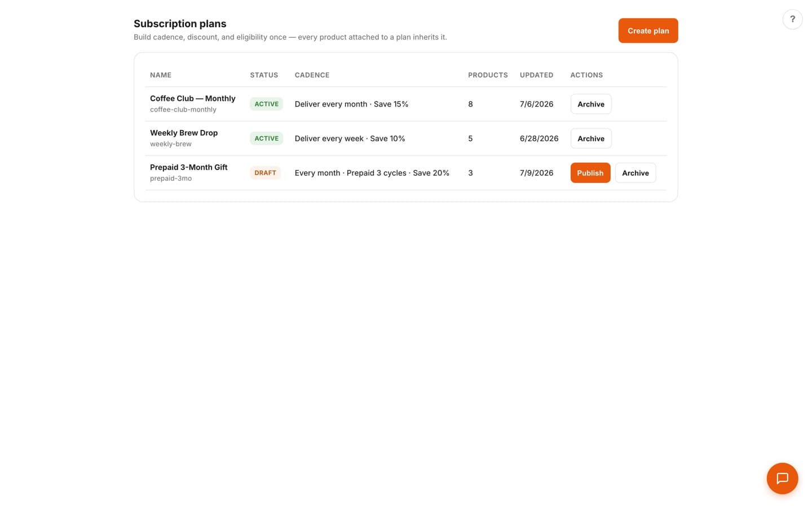
Task: Click the Status column header
Action: point(264,75)
